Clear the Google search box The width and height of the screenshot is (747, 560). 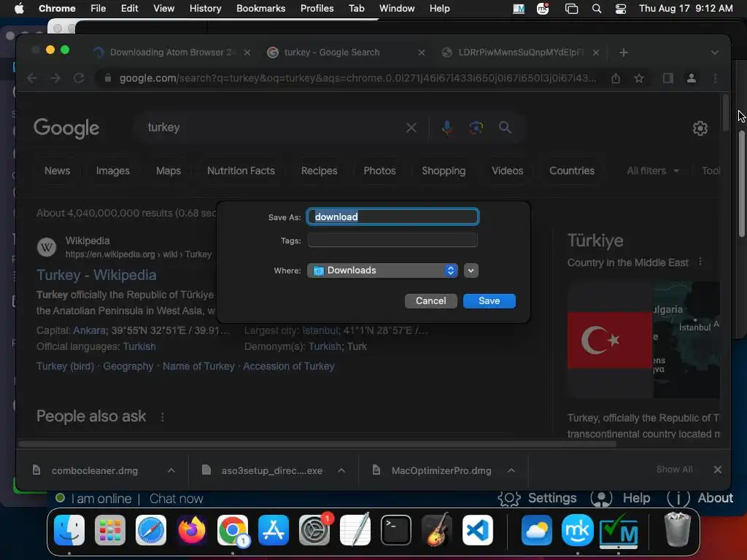tap(411, 128)
